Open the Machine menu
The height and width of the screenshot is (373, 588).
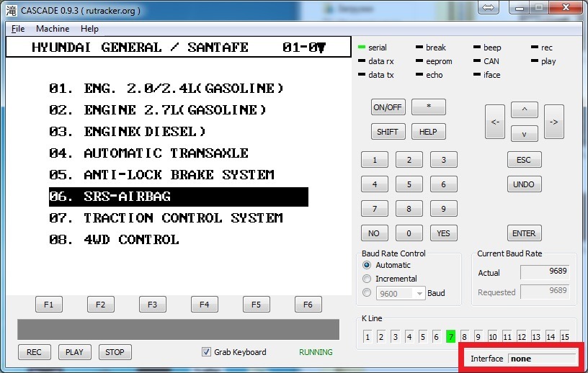(x=53, y=29)
